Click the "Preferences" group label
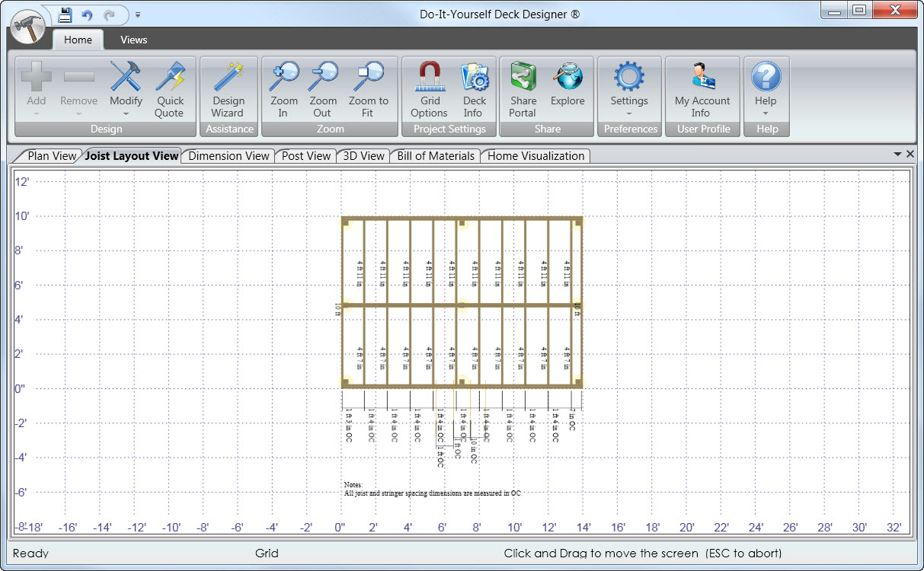The width and height of the screenshot is (924, 571). click(x=631, y=129)
